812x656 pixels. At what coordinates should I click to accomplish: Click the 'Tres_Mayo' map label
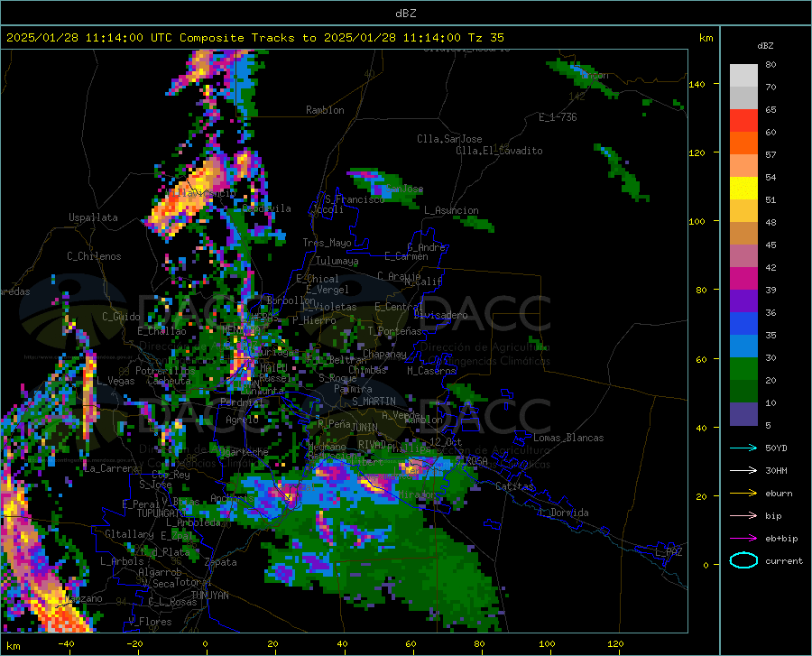tap(327, 243)
